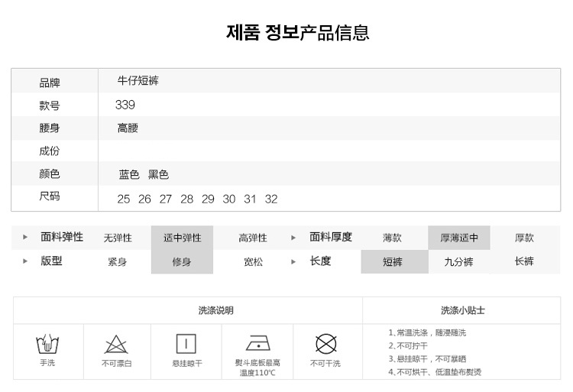Click size 28
The image size is (573, 392).
[x=186, y=199]
